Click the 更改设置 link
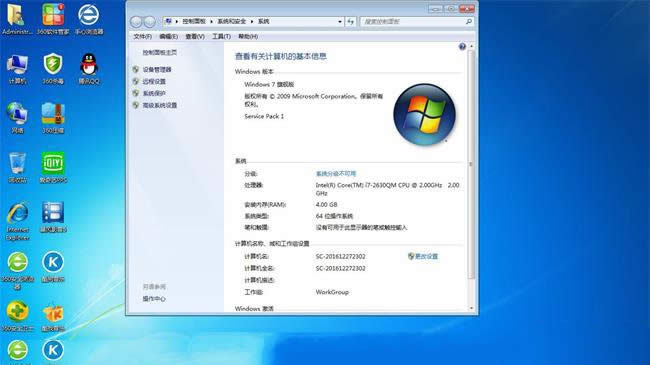 (427, 256)
